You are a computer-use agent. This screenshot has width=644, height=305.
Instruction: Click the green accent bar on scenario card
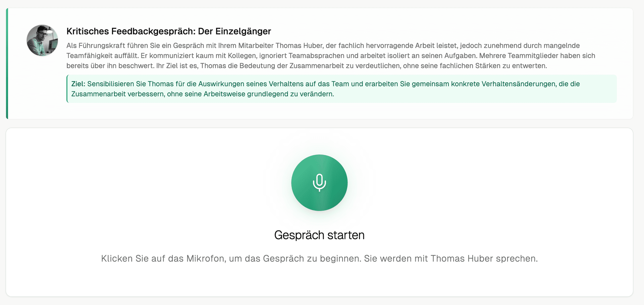coord(7,63)
